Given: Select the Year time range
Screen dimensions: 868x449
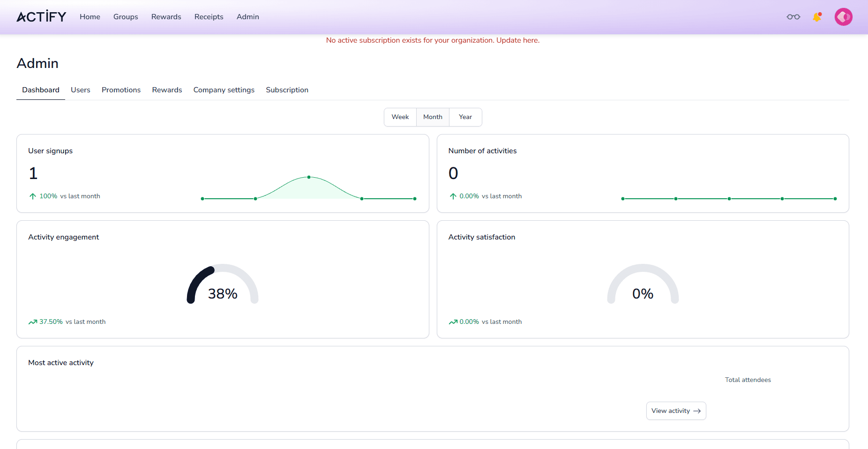Looking at the screenshot, I should (465, 117).
